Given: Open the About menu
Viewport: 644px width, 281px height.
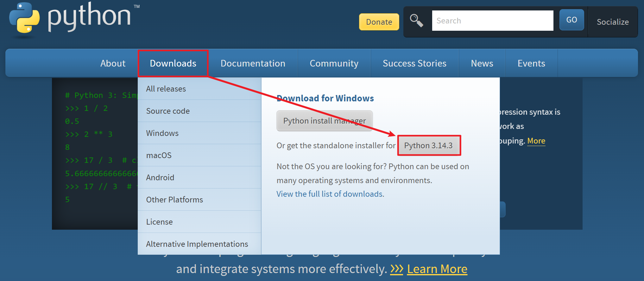Looking at the screenshot, I should pyautogui.click(x=113, y=63).
